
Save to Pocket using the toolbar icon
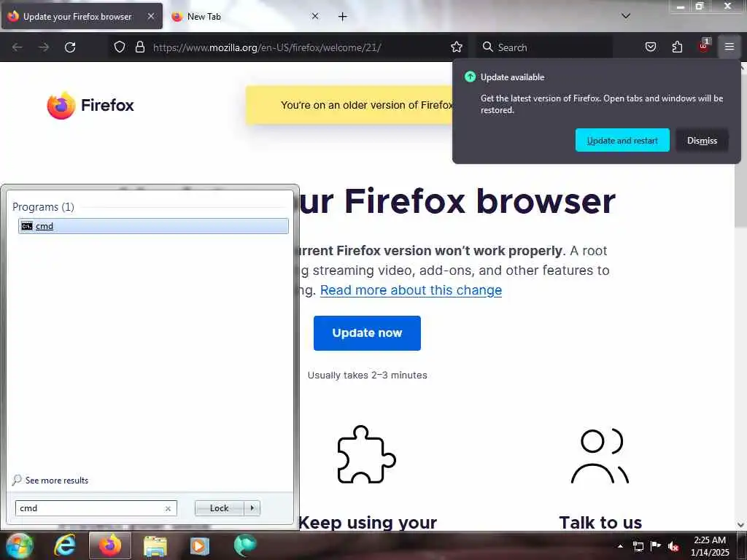(650, 47)
